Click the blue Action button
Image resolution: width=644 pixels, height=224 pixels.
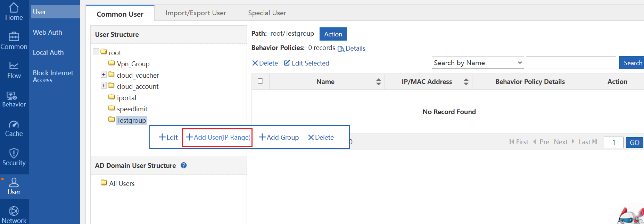coord(333,34)
